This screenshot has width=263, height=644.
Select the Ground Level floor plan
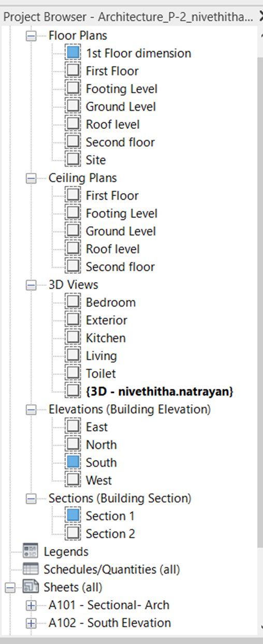tap(121, 107)
